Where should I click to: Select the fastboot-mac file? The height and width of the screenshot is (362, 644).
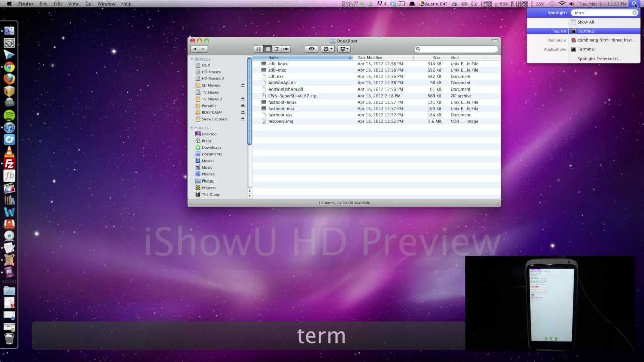[x=281, y=109]
